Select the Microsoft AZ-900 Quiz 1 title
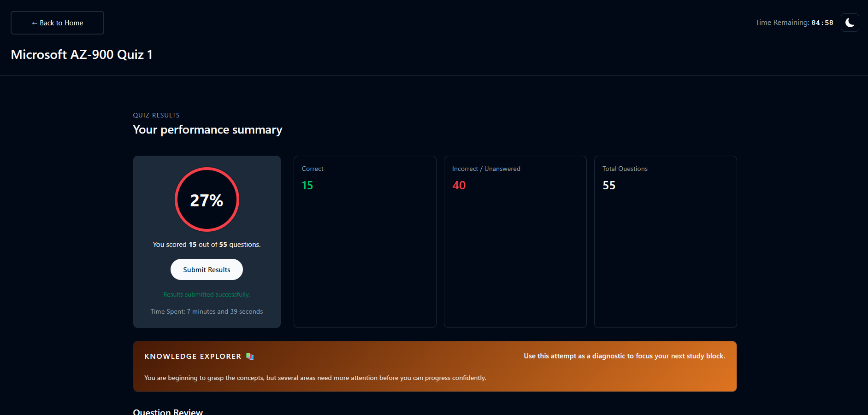The width and height of the screenshot is (868, 415). click(x=82, y=54)
